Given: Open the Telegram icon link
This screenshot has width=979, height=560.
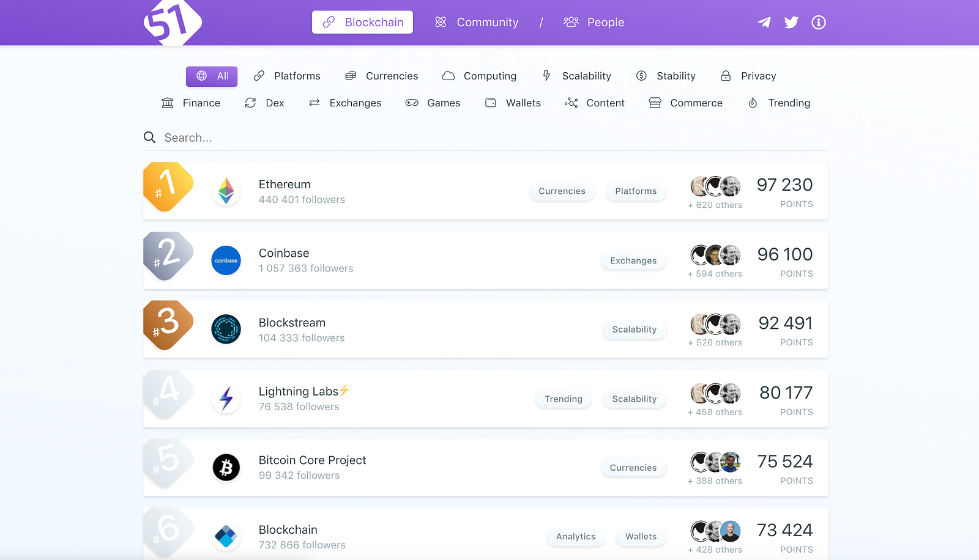Looking at the screenshot, I should pyautogui.click(x=764, y=23).
